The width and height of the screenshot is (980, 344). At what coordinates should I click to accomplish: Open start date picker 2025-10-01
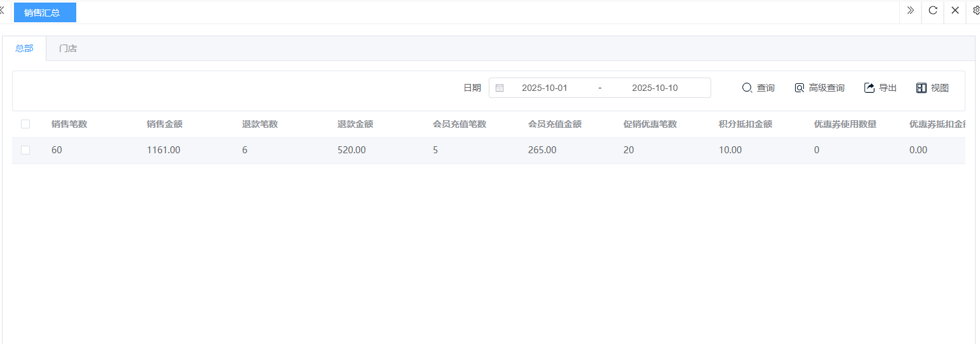click(x=544, y=88)
